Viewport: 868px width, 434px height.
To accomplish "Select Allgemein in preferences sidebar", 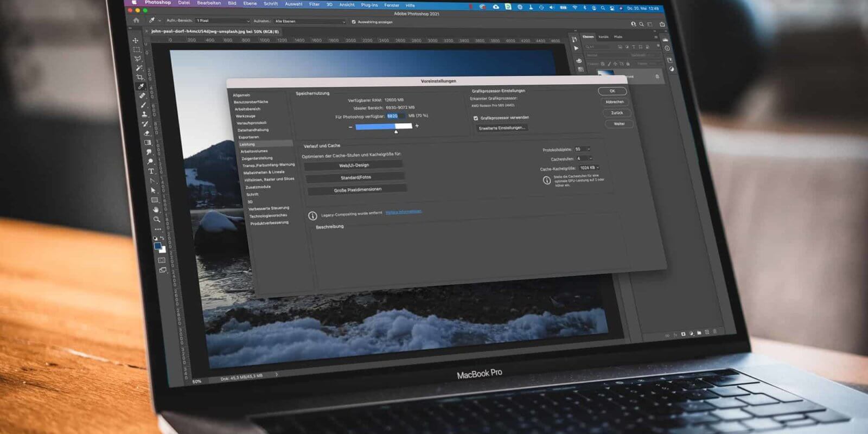I will point(241,95).
